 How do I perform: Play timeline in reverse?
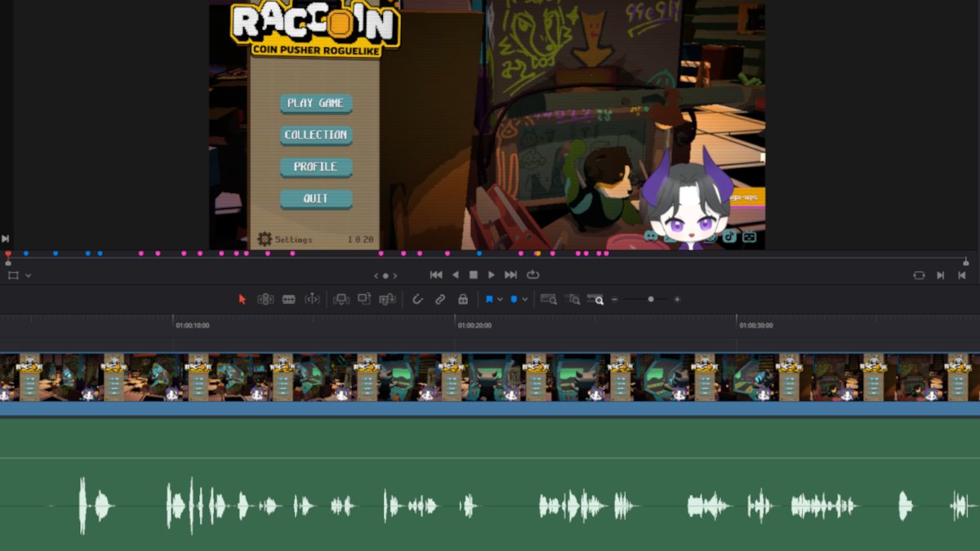[456, 275]
